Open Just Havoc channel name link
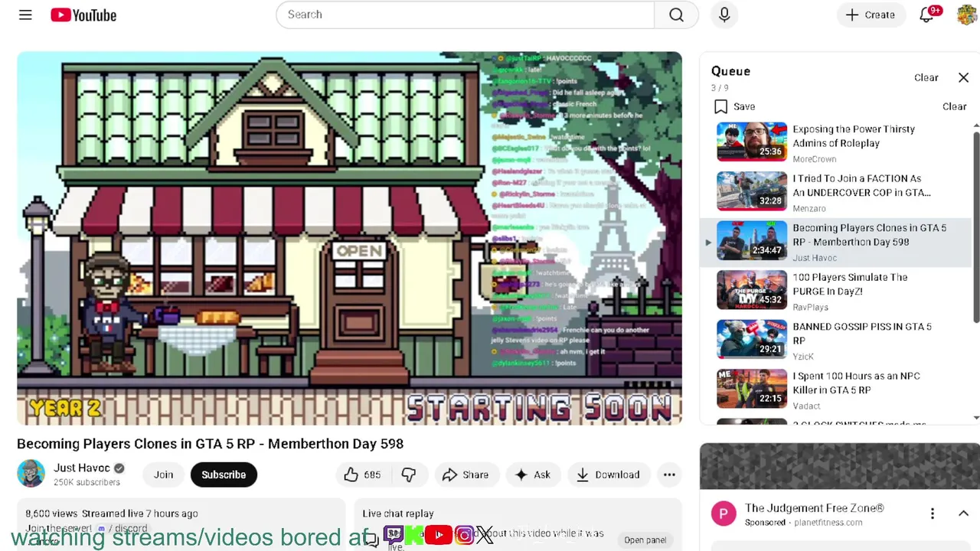 82,468
